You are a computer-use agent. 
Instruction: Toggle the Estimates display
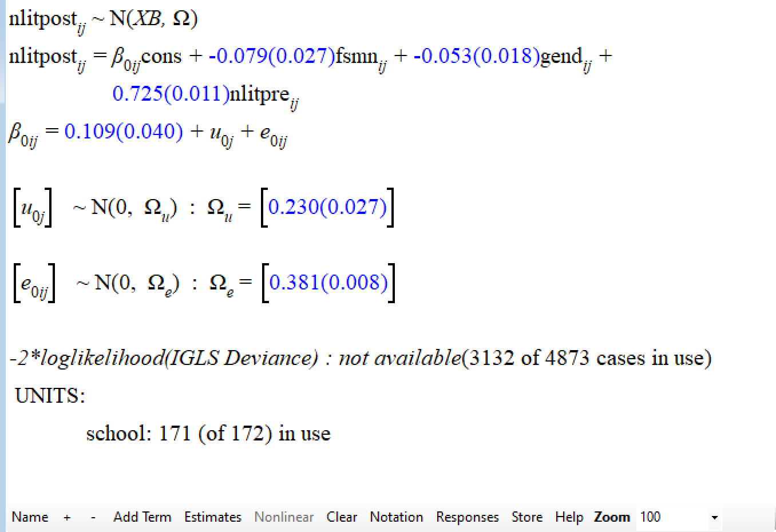click(x=212, y=517)
